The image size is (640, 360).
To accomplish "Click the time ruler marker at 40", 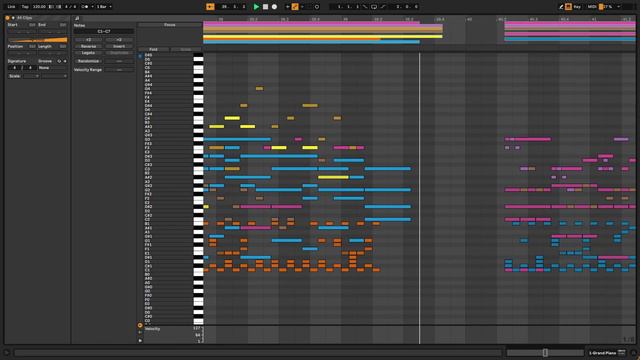I will (x=469, y=19).
